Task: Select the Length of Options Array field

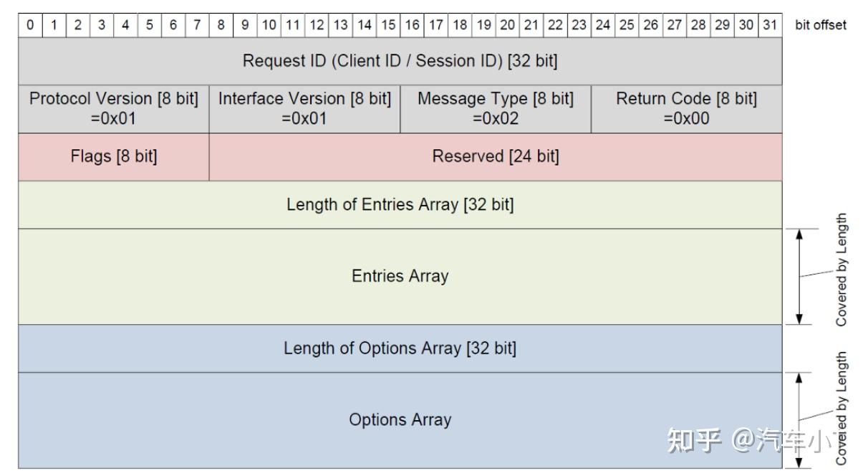Action: tap(400, 348)
